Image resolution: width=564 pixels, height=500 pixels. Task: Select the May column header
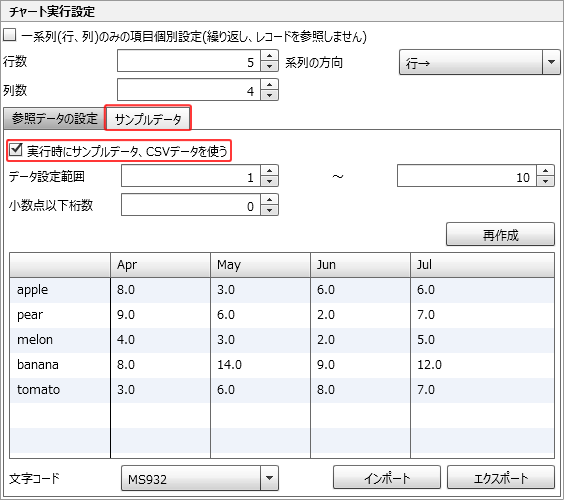tap(260, 265)
